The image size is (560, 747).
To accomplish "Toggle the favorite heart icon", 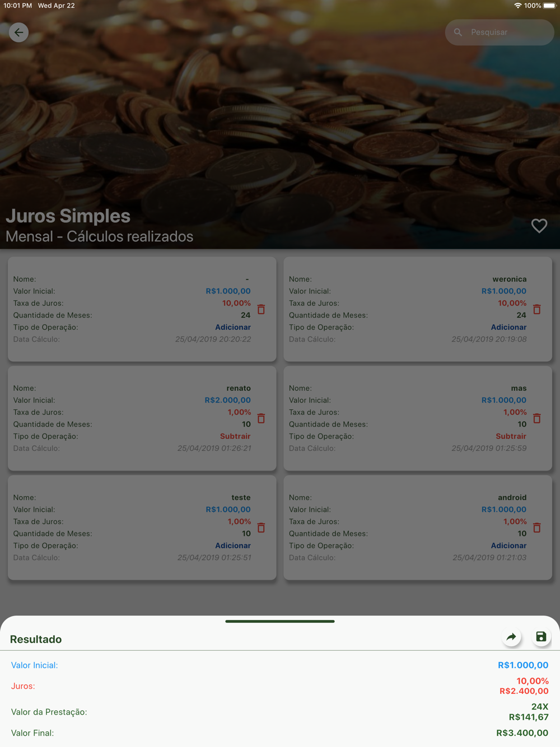I will pyautogui.click(x=539, y=226).
